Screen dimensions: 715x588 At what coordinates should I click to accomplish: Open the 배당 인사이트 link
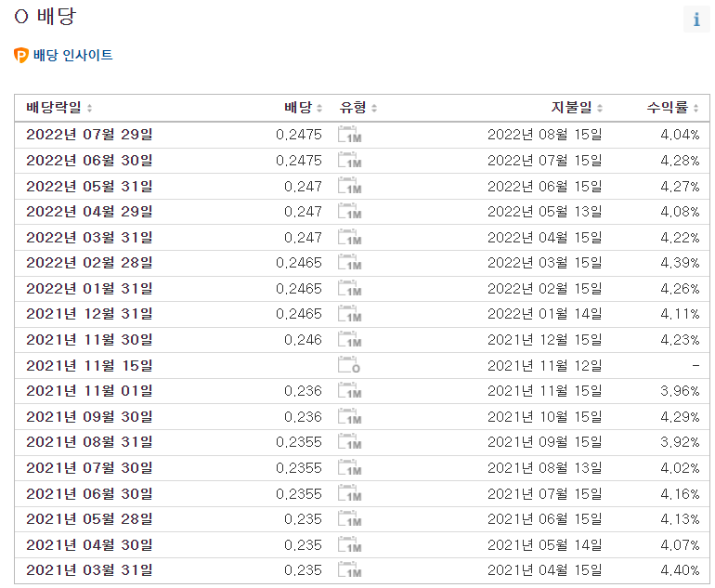(x=72, y=55)
